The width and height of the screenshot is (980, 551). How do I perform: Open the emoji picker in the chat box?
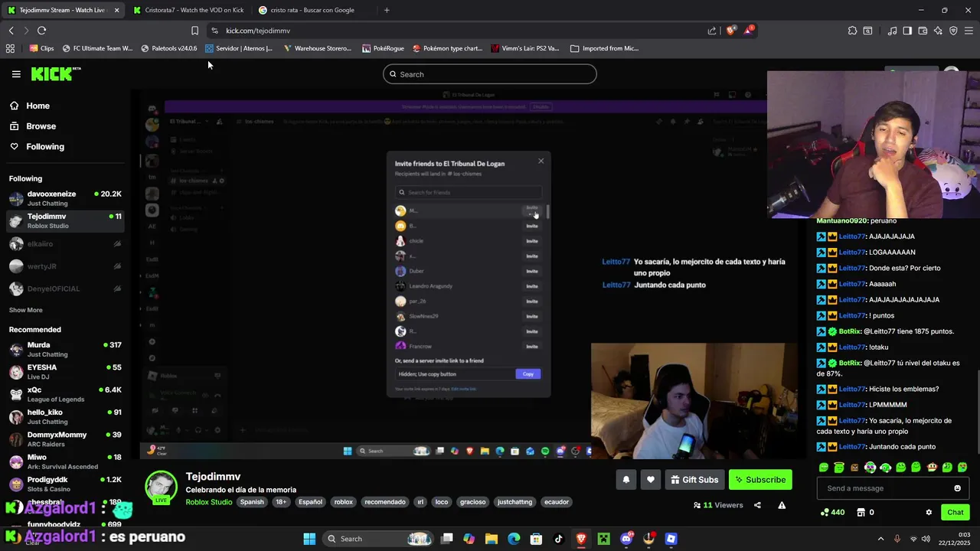(x=957, y=488)
